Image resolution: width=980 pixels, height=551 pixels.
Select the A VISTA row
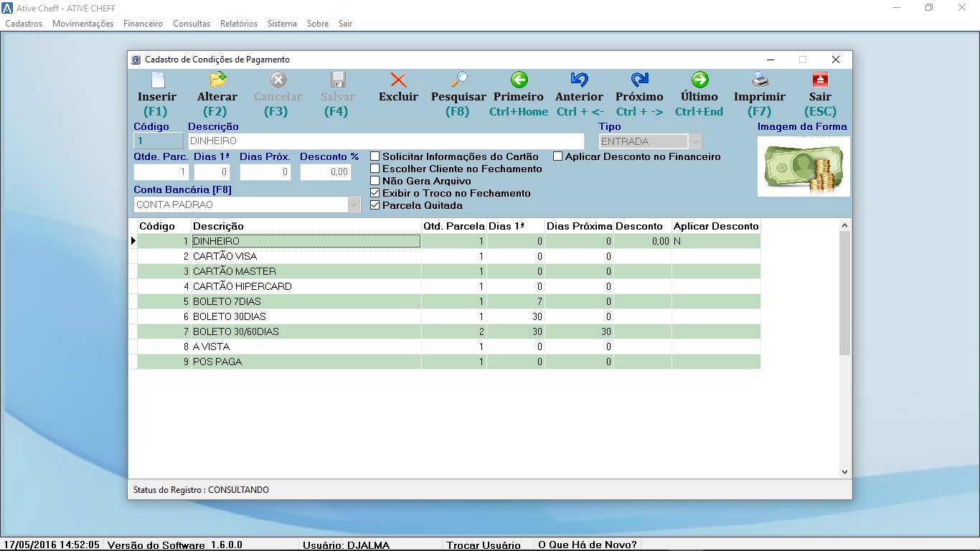(448, 347)
